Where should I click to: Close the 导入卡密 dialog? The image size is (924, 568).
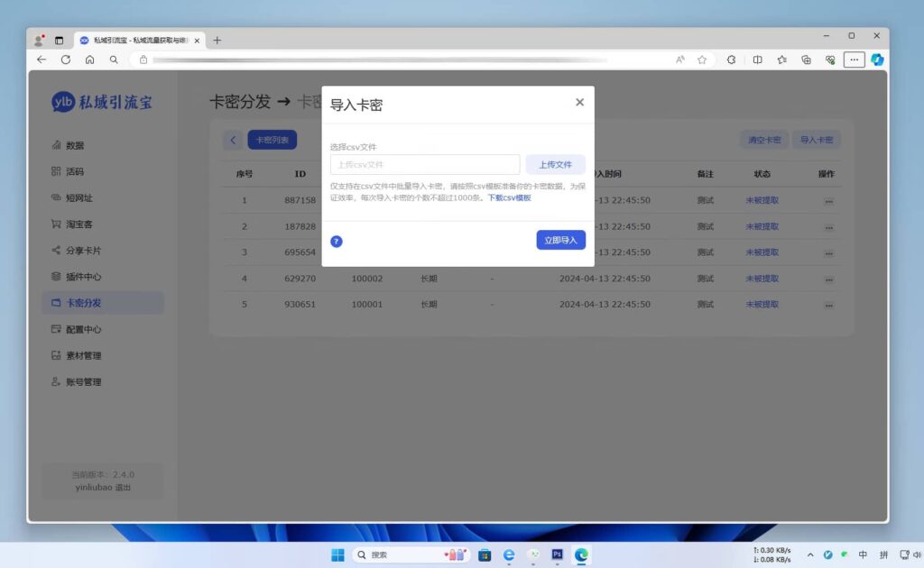pos(579,102)
